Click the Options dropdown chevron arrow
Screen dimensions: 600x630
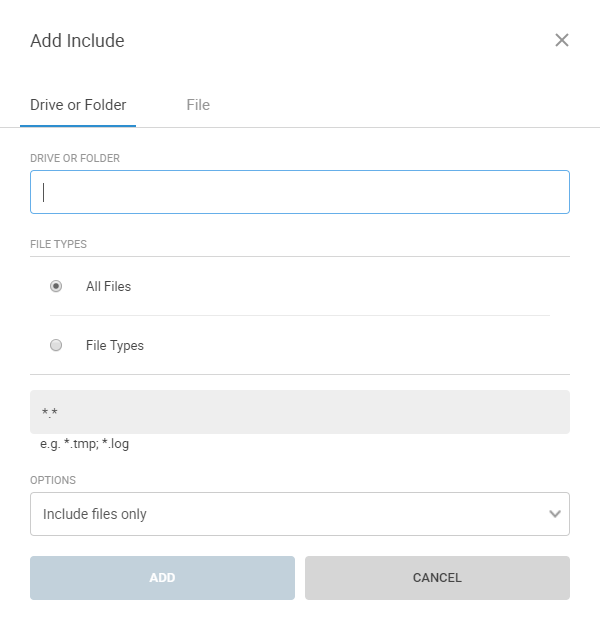555,514
